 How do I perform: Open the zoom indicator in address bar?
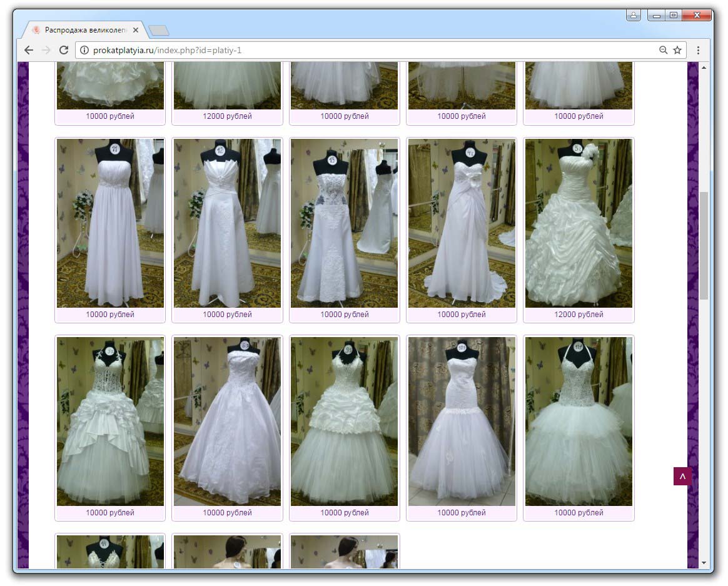pyautogui.click(x=663, y=50)
